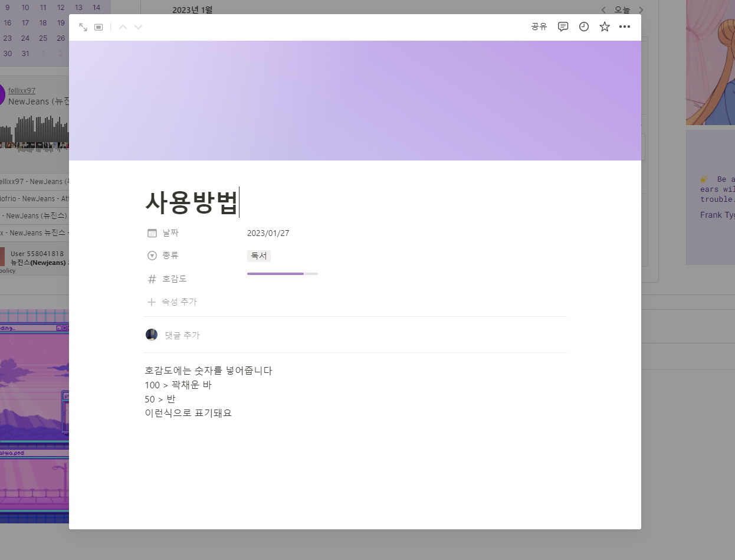The image size is (735, 560).
Task: View page update history clock icon
Action: [x=584, y=27]
